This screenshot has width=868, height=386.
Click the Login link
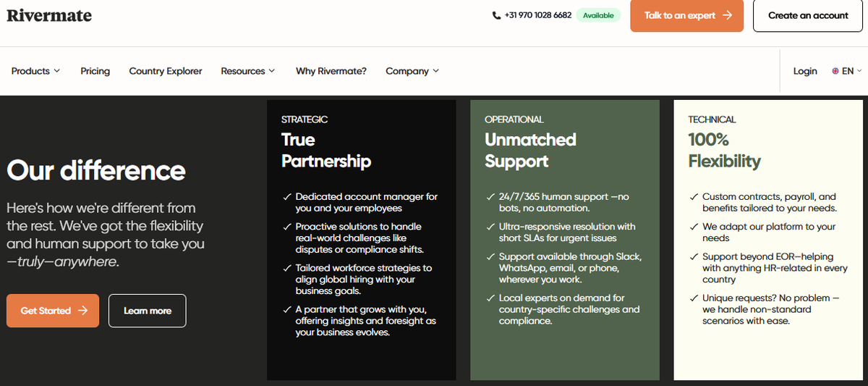805,71
